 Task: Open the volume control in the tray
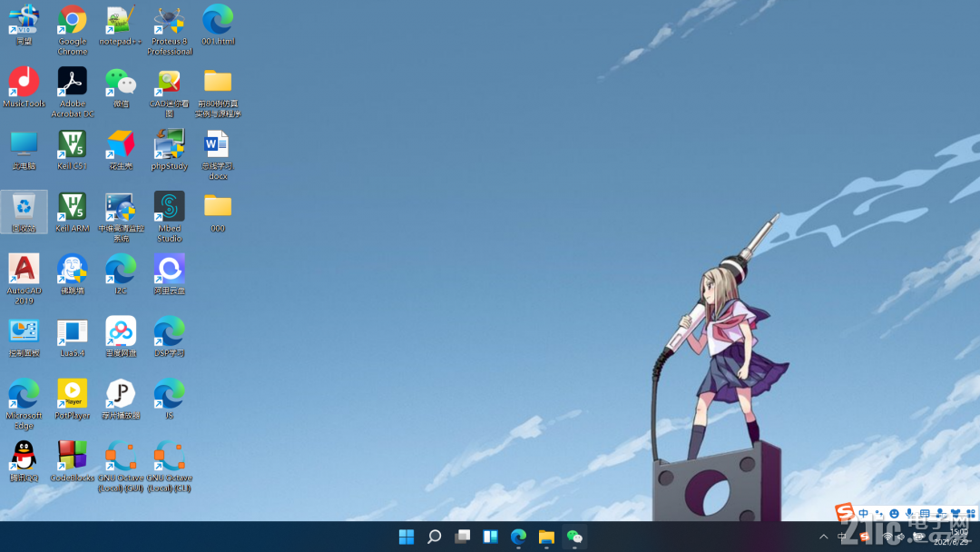[901, 537]
